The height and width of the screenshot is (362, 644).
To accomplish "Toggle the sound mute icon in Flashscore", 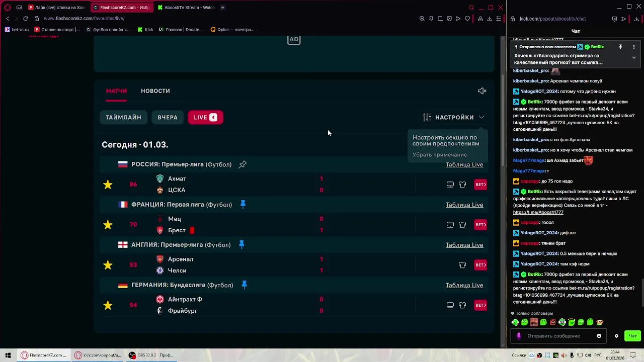I will click(x=482, y=91).
